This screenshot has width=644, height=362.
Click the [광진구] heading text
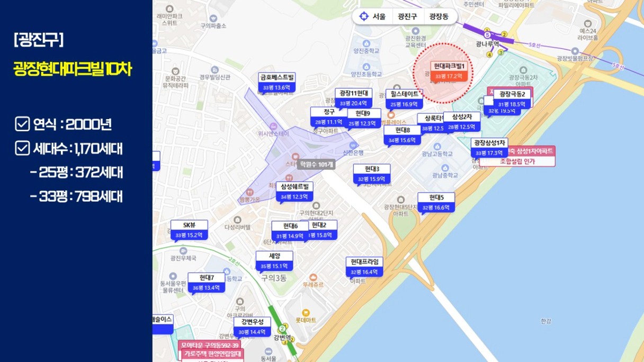[x=39, y=40]
